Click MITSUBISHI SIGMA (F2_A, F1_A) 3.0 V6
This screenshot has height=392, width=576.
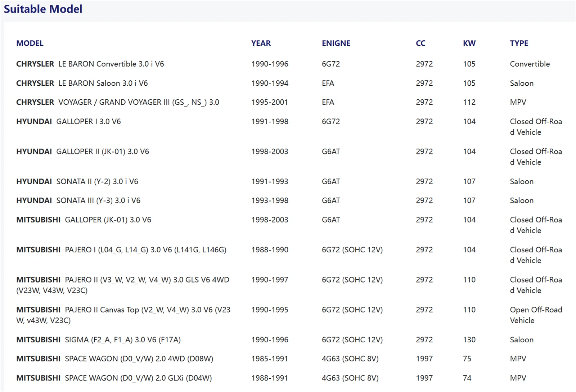click(98, 340)
